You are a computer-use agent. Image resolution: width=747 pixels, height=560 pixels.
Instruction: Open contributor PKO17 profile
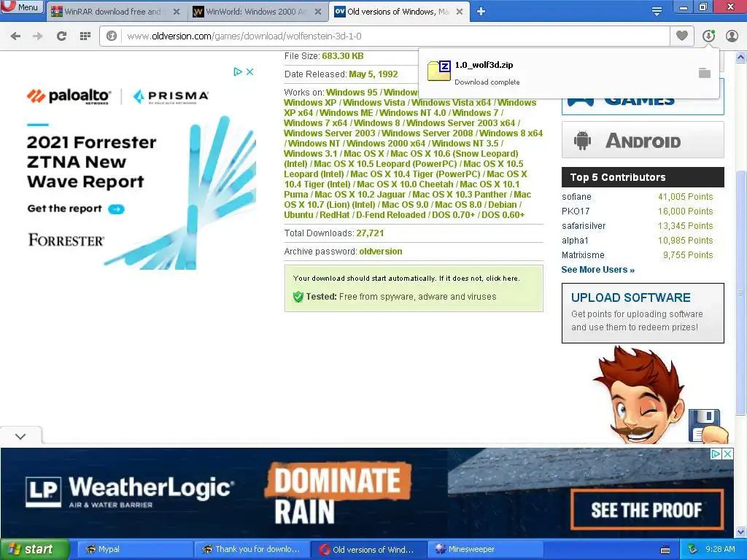click(576, 211)
